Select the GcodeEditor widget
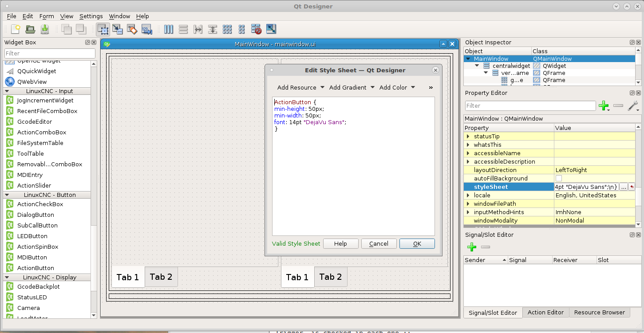This screenshot has height=333, width=644. (35, 121)
